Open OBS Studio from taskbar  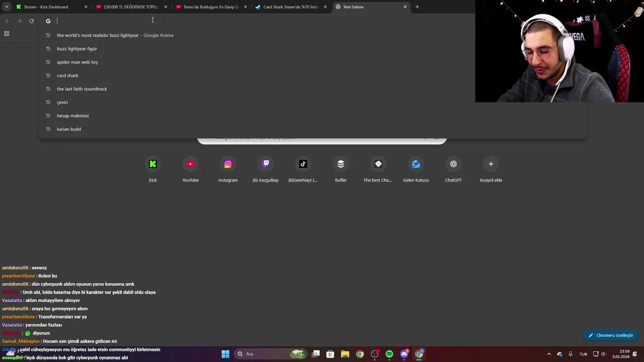point(374,354)
